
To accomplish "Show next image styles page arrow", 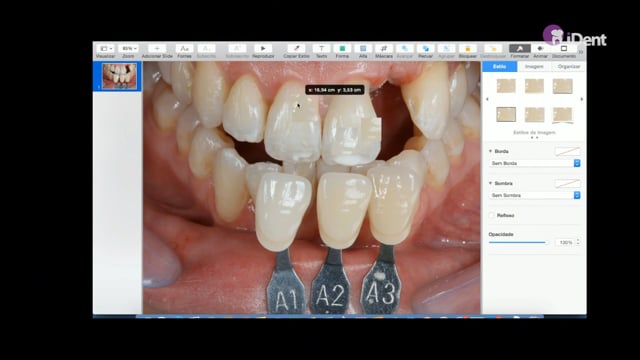I will point(582,99).
